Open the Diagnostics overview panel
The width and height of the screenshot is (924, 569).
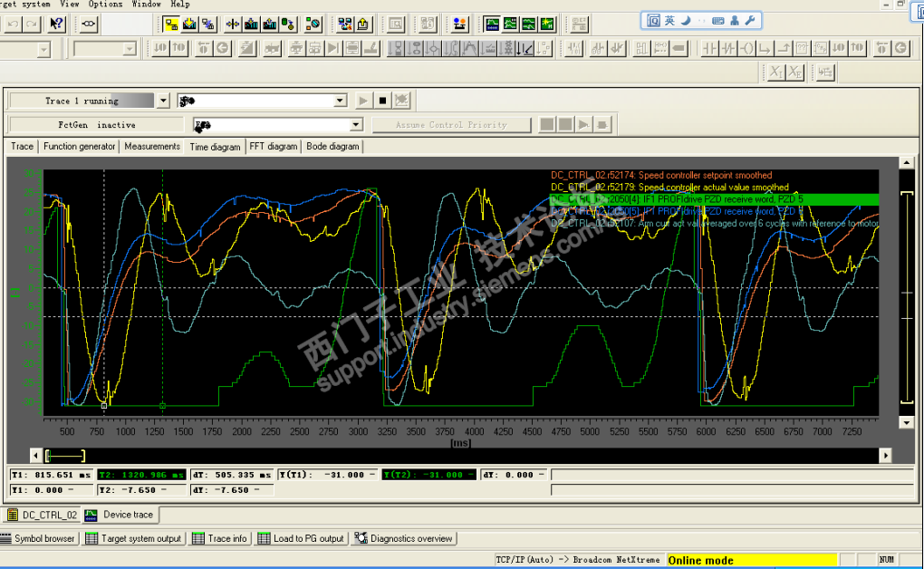[x=404, y=538]
